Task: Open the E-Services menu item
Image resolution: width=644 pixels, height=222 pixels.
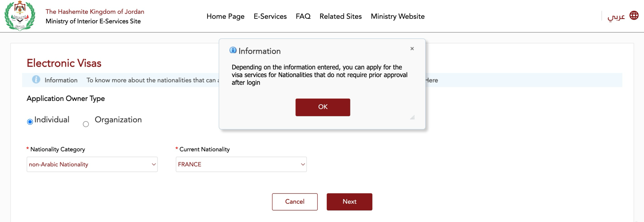Action: [x=270, y=16]
